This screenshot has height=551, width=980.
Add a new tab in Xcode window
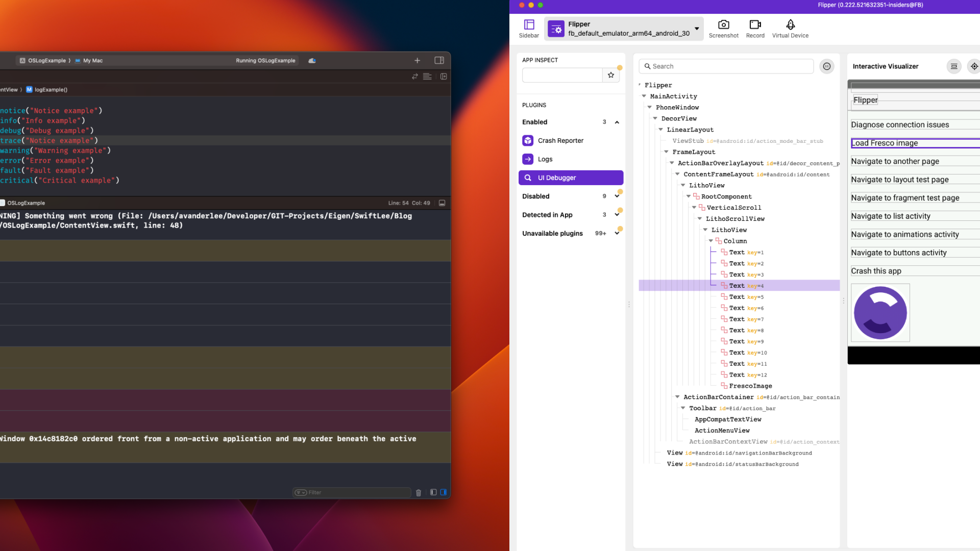tap(417, 61)
